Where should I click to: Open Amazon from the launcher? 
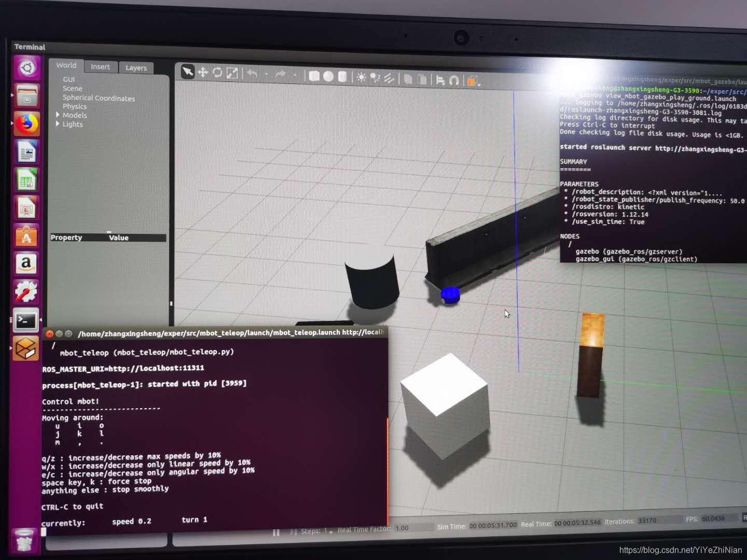pos(26,264)
